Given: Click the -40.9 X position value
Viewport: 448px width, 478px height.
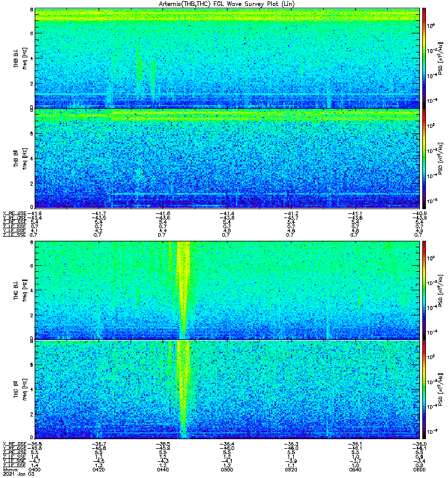Looking at the screenshot, I should point(419,213).
